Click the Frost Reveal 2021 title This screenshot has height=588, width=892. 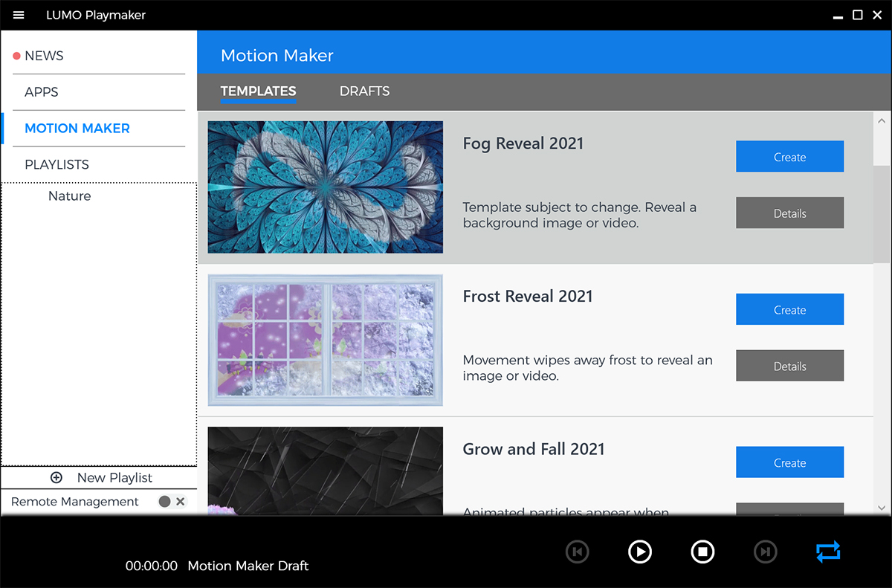click(x=528, y=297)
